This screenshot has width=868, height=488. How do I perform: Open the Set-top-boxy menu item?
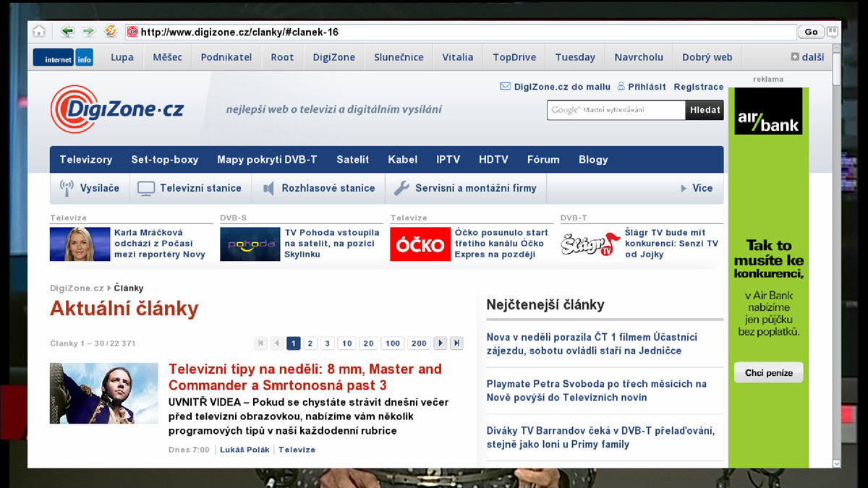coord(165,160)
